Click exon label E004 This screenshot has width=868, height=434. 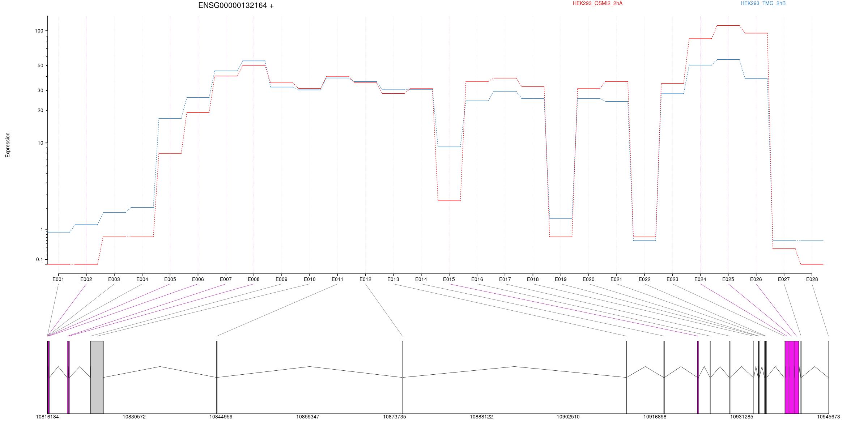click(x=142, y=279)
